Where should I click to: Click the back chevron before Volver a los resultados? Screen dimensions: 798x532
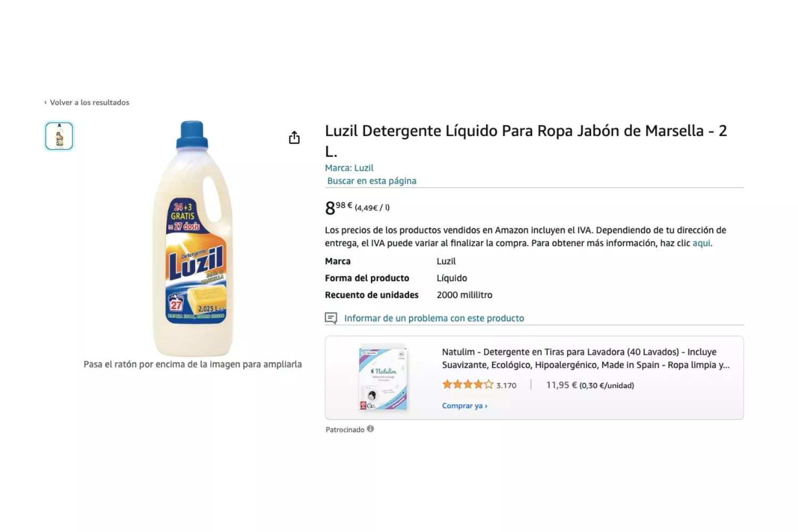45,102
